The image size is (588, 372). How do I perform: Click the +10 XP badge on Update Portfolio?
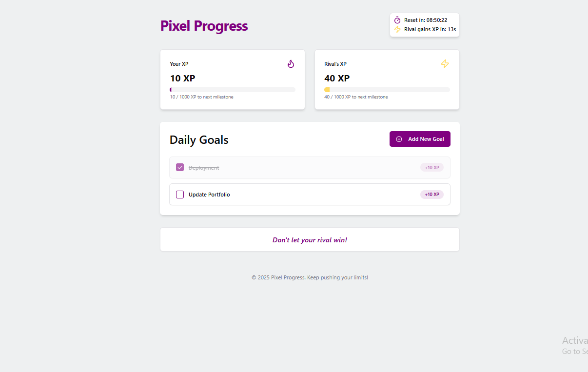[x=431, y=195]
